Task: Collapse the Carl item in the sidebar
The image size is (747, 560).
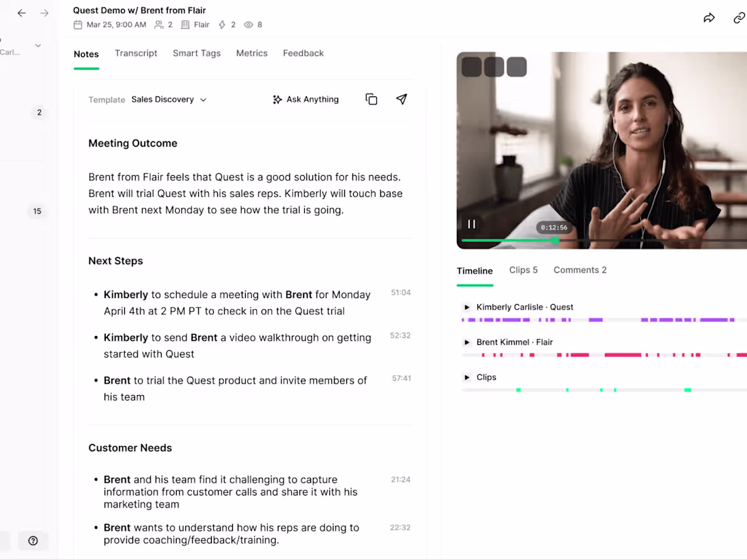Action: [37, 45]
